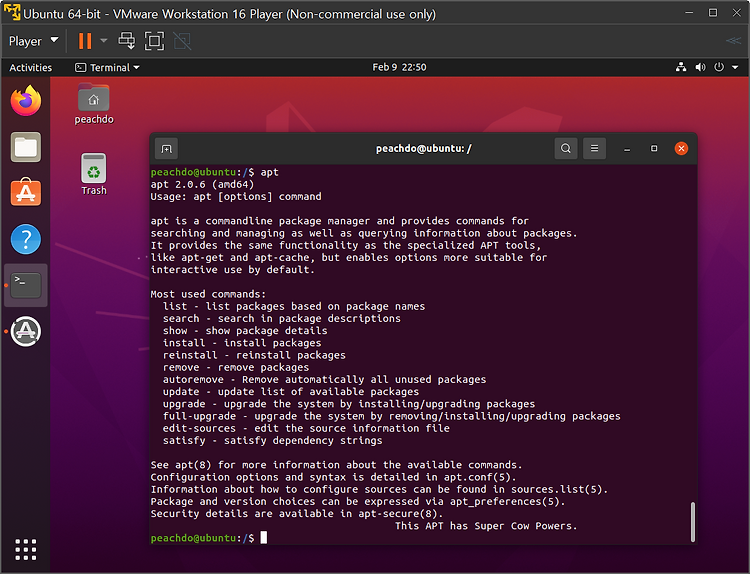Click the 'Most used commands:' line
Screen dimensions: 750x574
tap(208, 294)
